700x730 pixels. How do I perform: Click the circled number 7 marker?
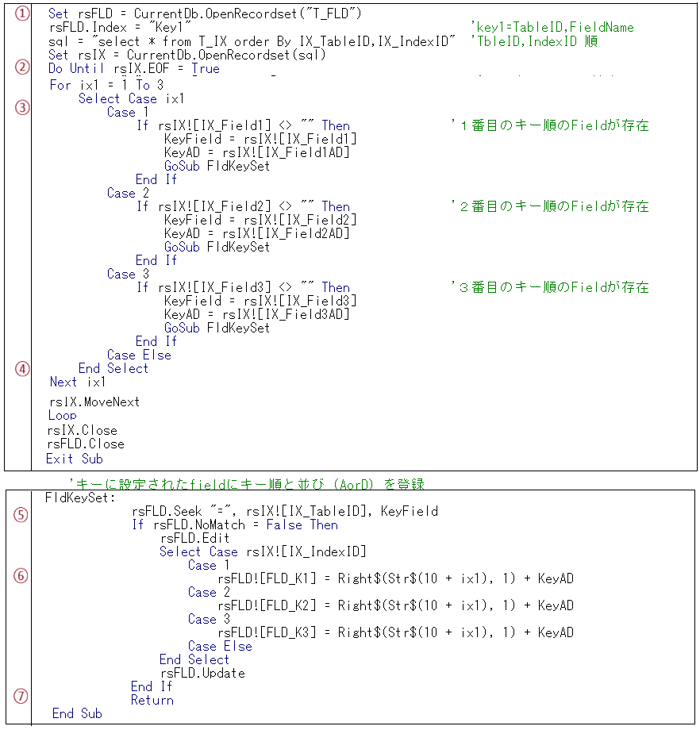[21, 696]
